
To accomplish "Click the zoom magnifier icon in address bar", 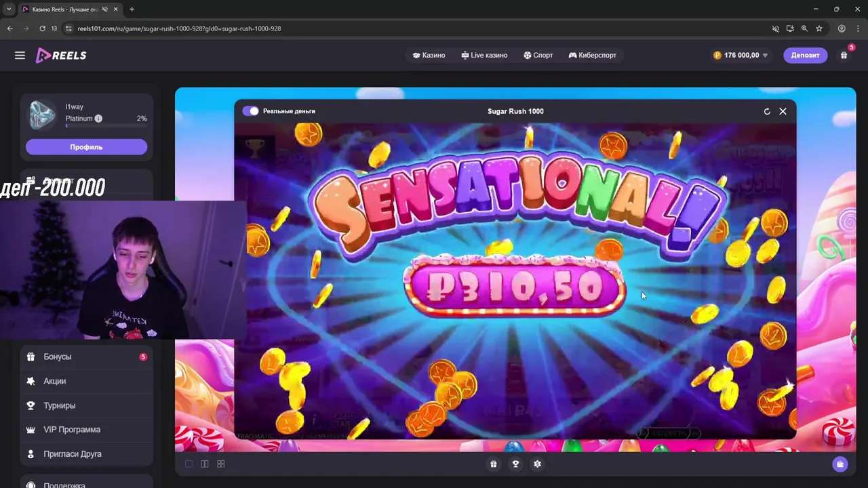I will [x=804, y=28].
